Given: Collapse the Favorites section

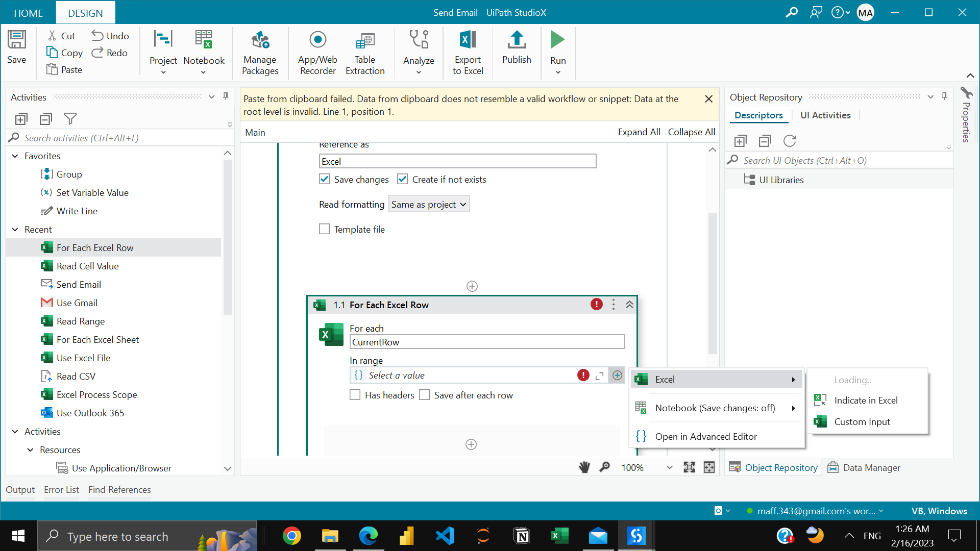Looking at the screenshot, I should [15, 156].
